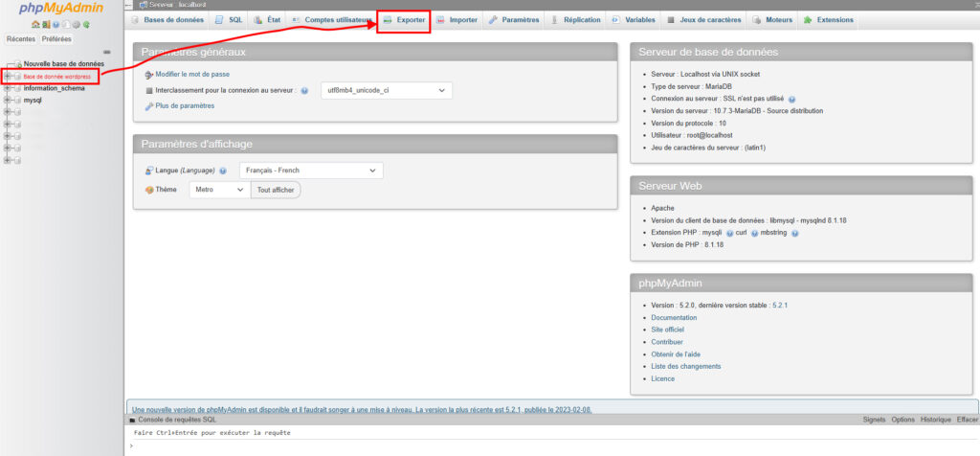Open the connection collation dropdown utf8mb4_unicode_ci
980x456 pixels.
(x=387, y=91)
